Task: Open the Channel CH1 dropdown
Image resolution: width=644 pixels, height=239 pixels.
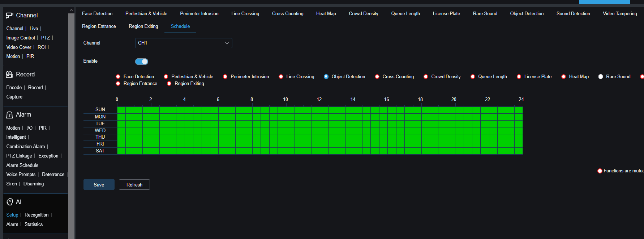Action: click(x=184, y=43)
